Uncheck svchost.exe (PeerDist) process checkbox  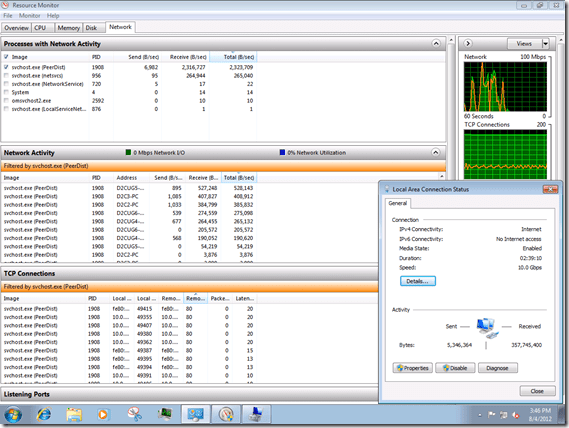tap(6, 67)
